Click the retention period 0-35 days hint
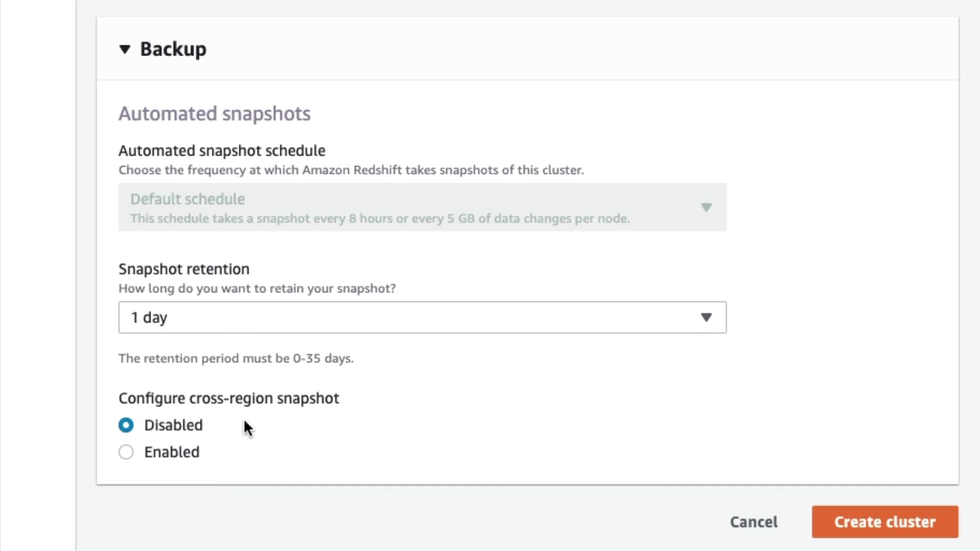The image size is (980, 551). [x=236, y=358]
